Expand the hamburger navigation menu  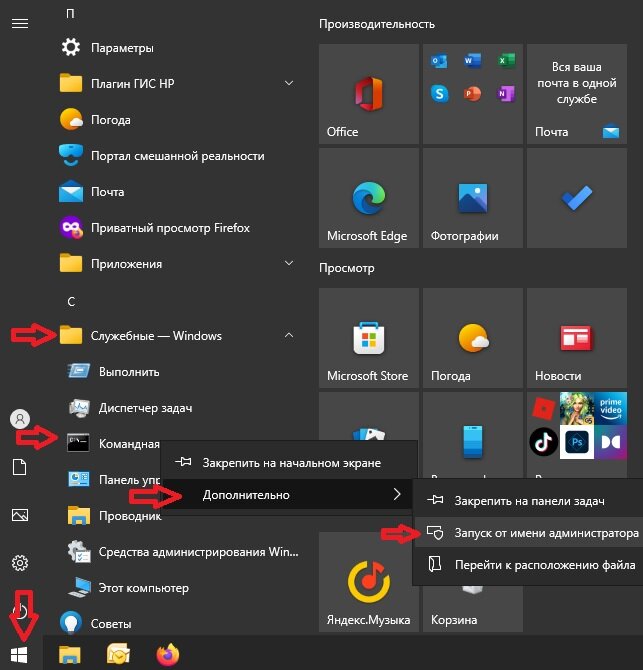20,24
